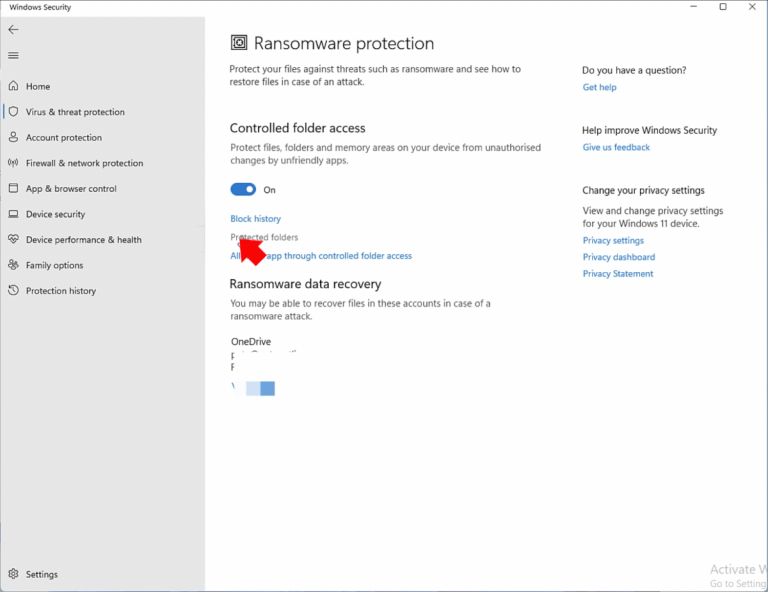Viewport: 768px width, 592px height.
Task: Open Allow an app through controlled folder access
Action: (x=321, y=256)
